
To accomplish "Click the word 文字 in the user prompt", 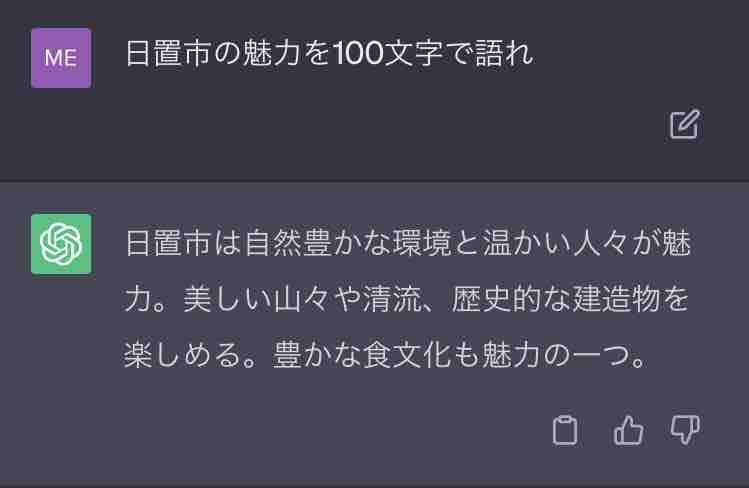I will (x=414, y=53).
